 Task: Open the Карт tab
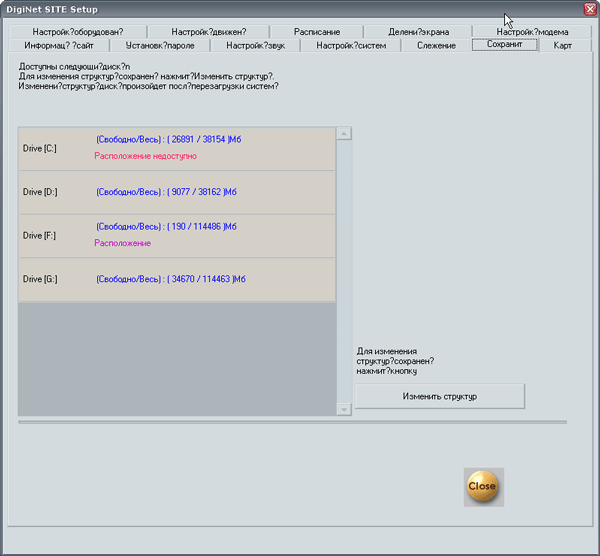pyautogui.click(x=562, y=46)
